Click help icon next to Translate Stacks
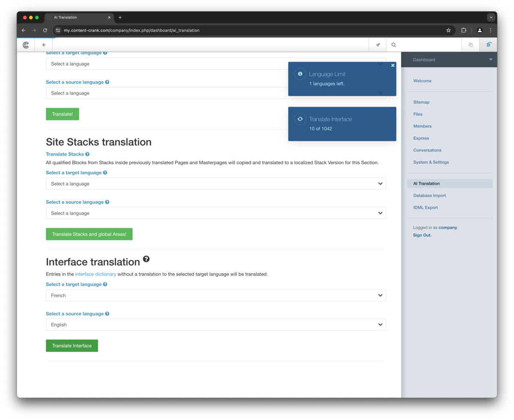 [87, 154]
